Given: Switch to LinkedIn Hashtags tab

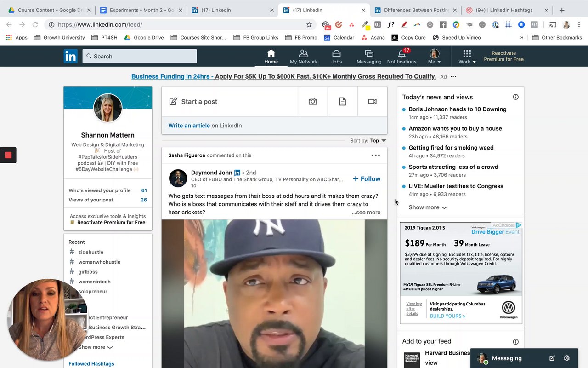Looking at the screenshot, I should (506, 10).
